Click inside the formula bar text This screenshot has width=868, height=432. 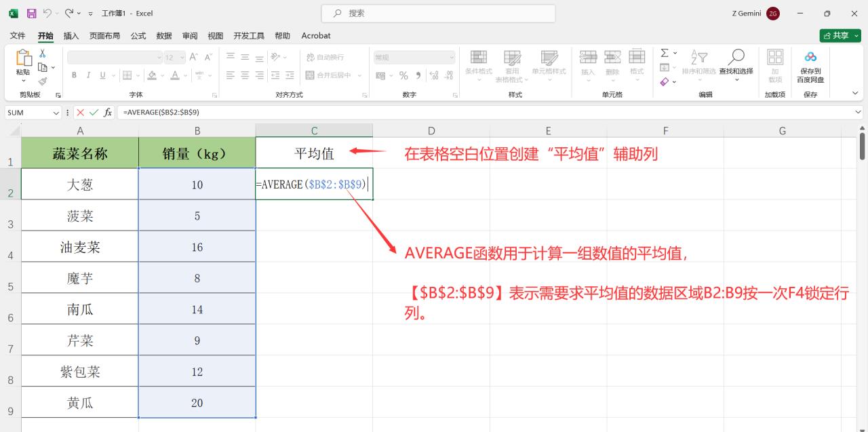click(161, 113)
